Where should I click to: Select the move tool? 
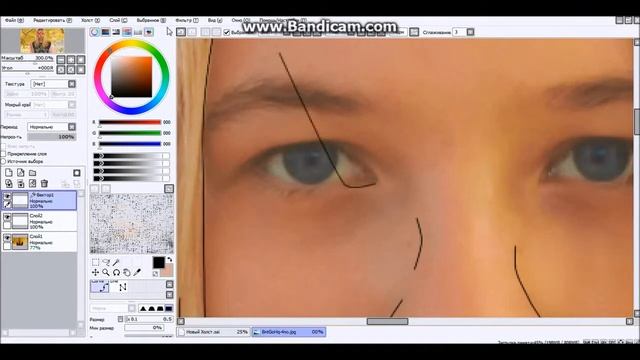click(95, 272)
